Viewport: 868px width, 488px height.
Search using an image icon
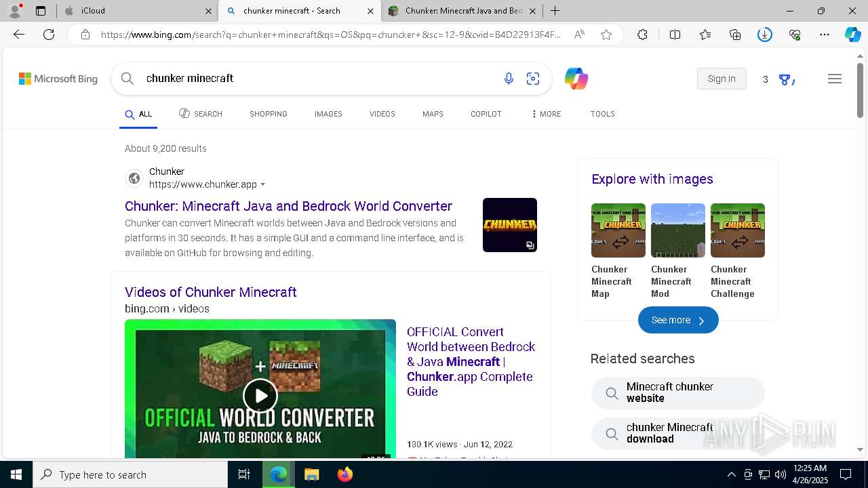(533, 79)
